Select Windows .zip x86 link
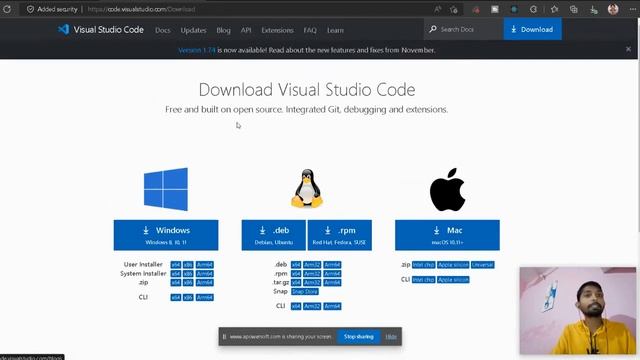 (x=188, y=282)
